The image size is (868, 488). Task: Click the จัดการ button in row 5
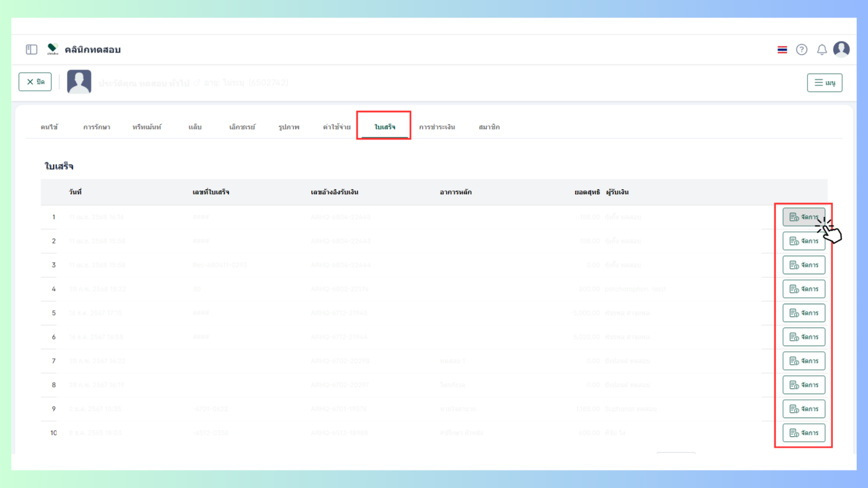click(804, 313)
